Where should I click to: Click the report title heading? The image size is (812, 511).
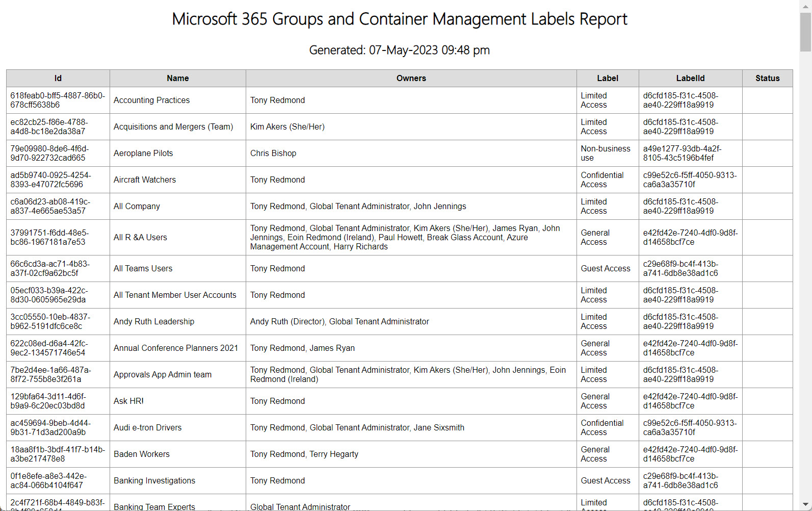click(400, 19)
